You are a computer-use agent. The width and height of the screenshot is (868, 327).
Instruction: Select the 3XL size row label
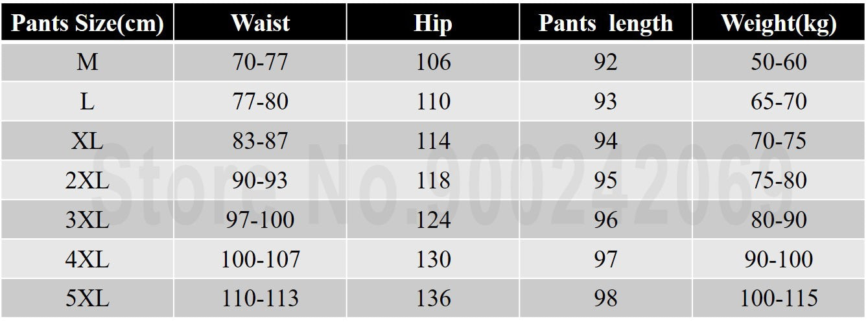87,220
